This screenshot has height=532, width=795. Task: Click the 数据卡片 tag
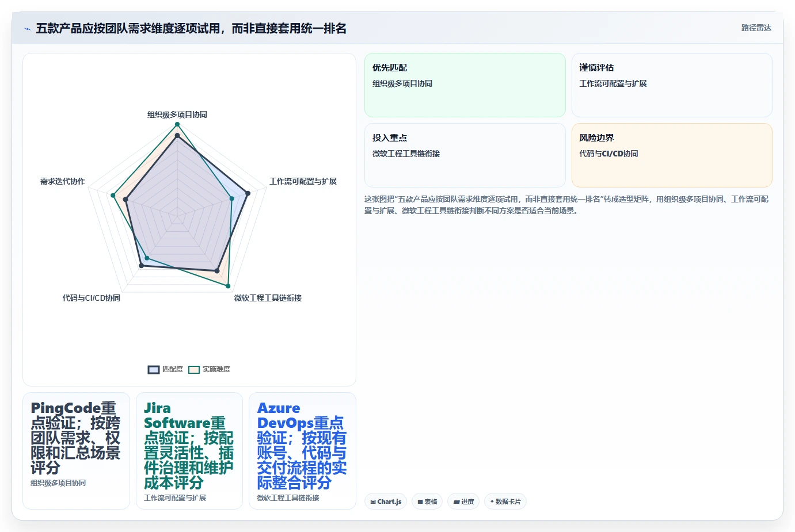pyautogui.click(x=505, y=502)
